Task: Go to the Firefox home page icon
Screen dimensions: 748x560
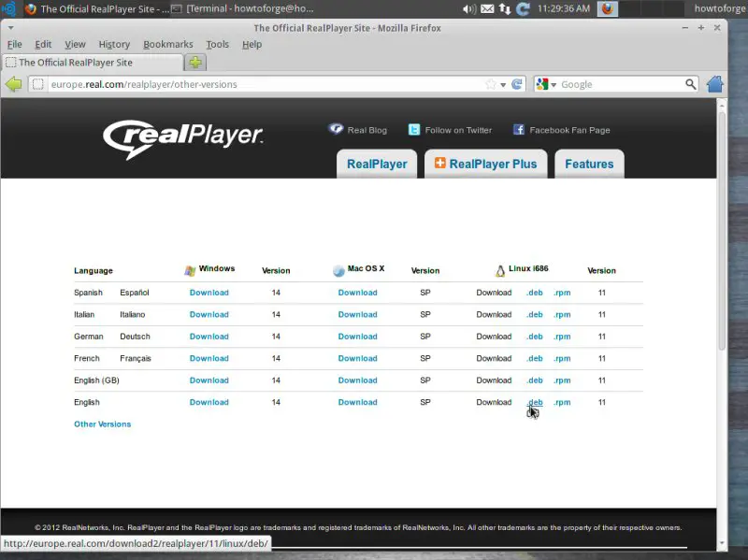Action: coord(714,84)
